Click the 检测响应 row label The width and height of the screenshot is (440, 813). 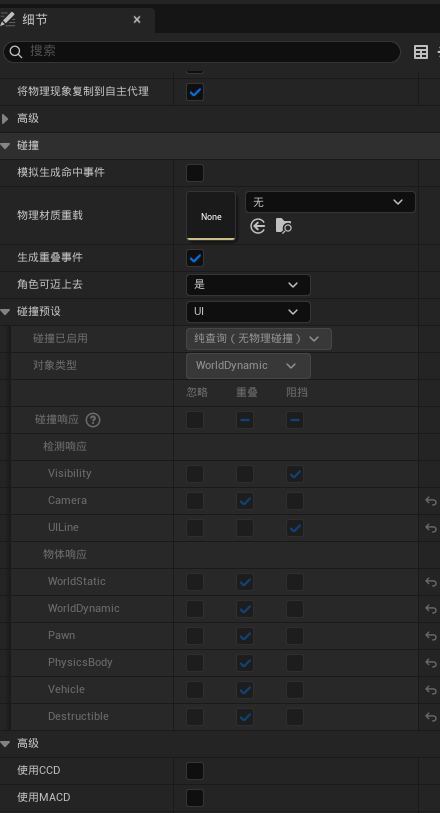tap(65, 446)
